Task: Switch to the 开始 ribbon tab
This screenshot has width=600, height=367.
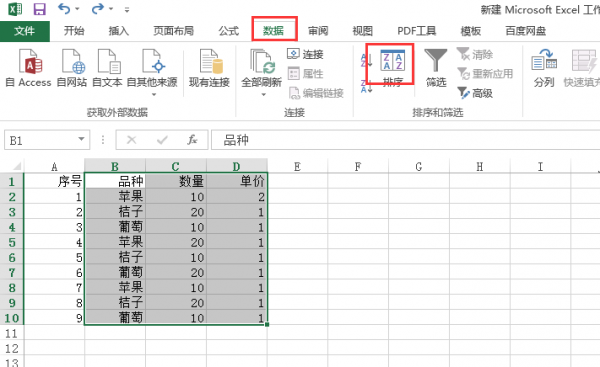Action: tap(74, 31)
